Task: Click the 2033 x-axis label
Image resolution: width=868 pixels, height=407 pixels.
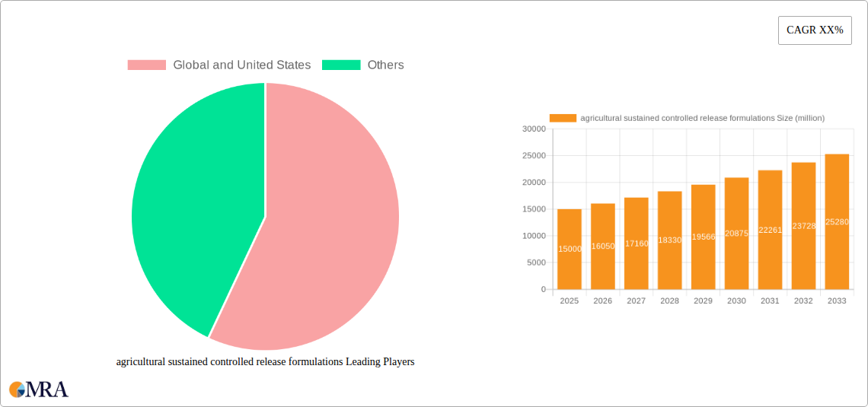Action: coord(837,300)
